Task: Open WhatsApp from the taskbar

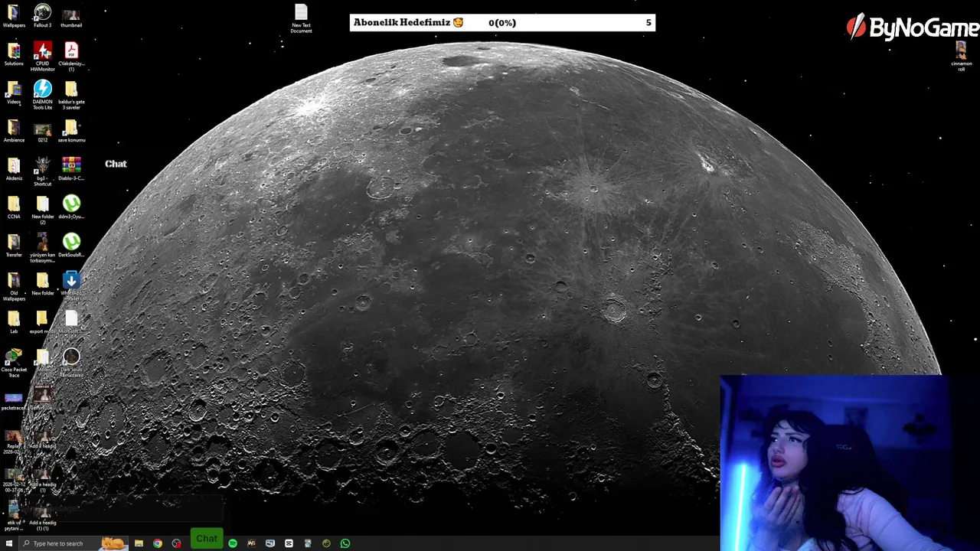Action: [x=345, y=543]
